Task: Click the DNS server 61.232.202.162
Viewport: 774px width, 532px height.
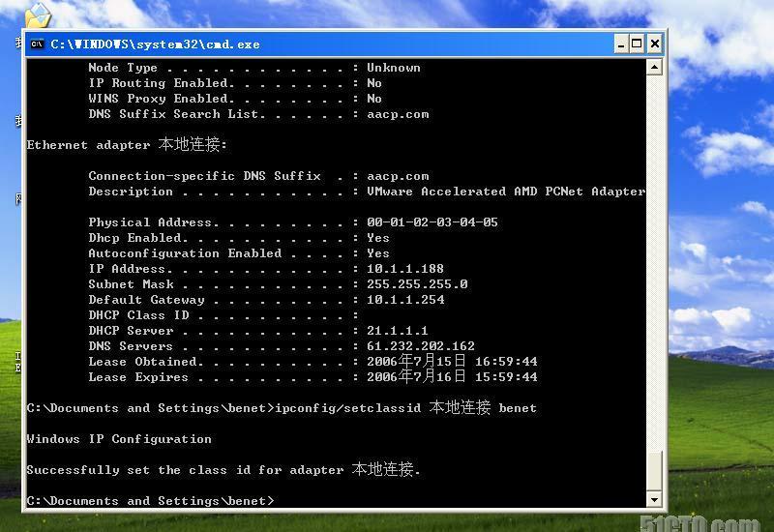Action: pyautogui.click(x=420, y=346)
